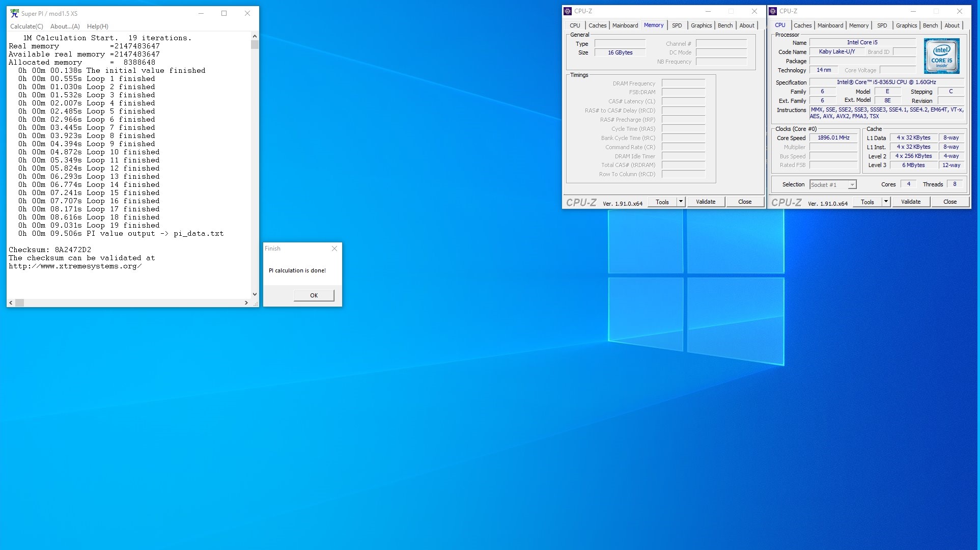980x550 pixels.
Task: Click the Intel Core i5 logo badge
Action: [941, 56]
